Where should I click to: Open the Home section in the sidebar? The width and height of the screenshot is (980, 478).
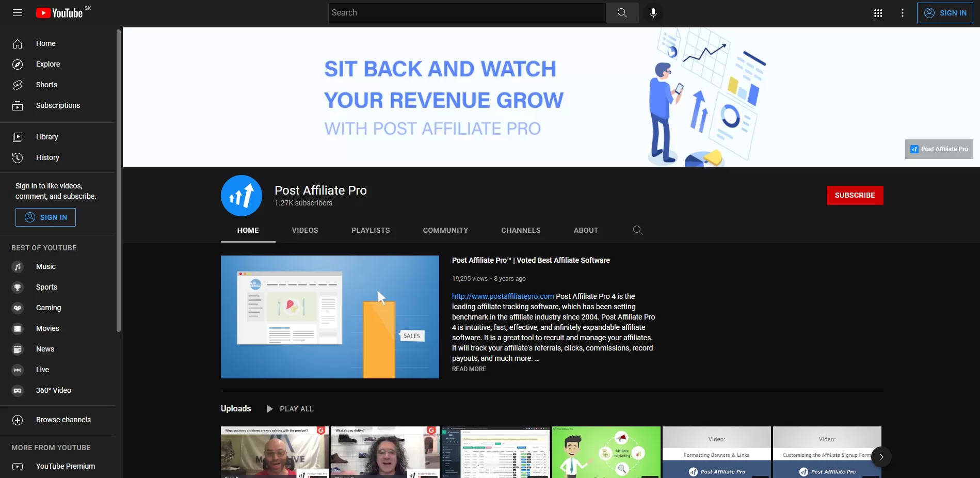45,43
